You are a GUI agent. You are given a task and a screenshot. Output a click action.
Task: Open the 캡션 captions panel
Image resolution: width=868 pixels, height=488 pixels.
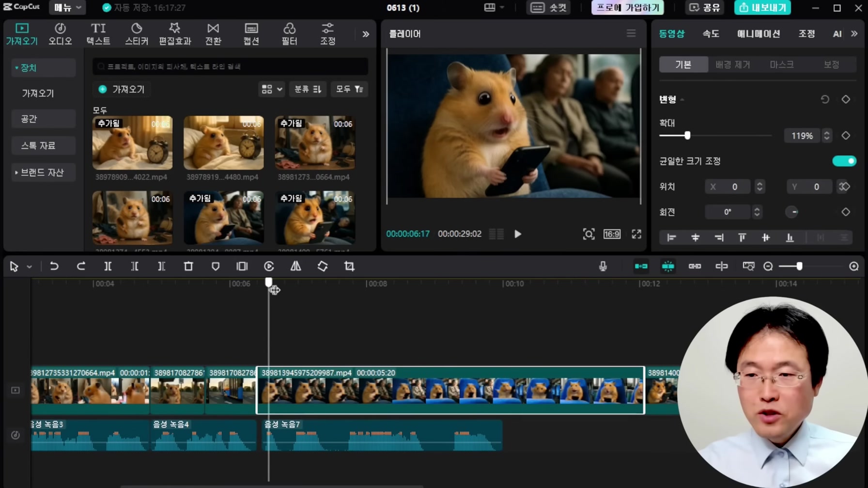251,34
